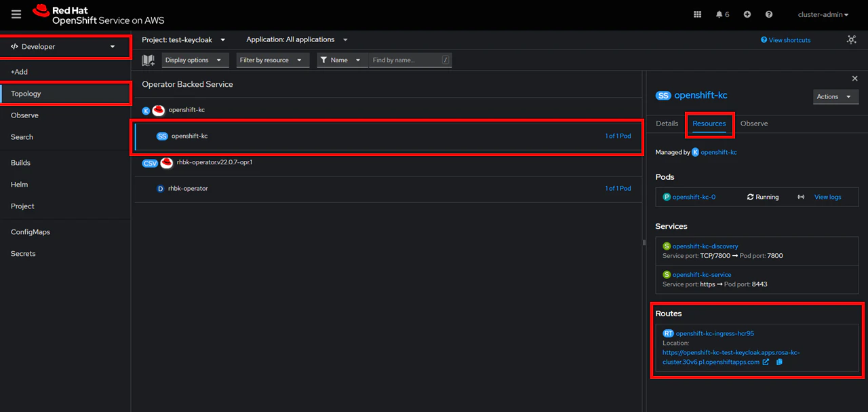Select the openshift-kc StatefulSet row
Viewport: 868px width, 412px height.
click(389, 136)
